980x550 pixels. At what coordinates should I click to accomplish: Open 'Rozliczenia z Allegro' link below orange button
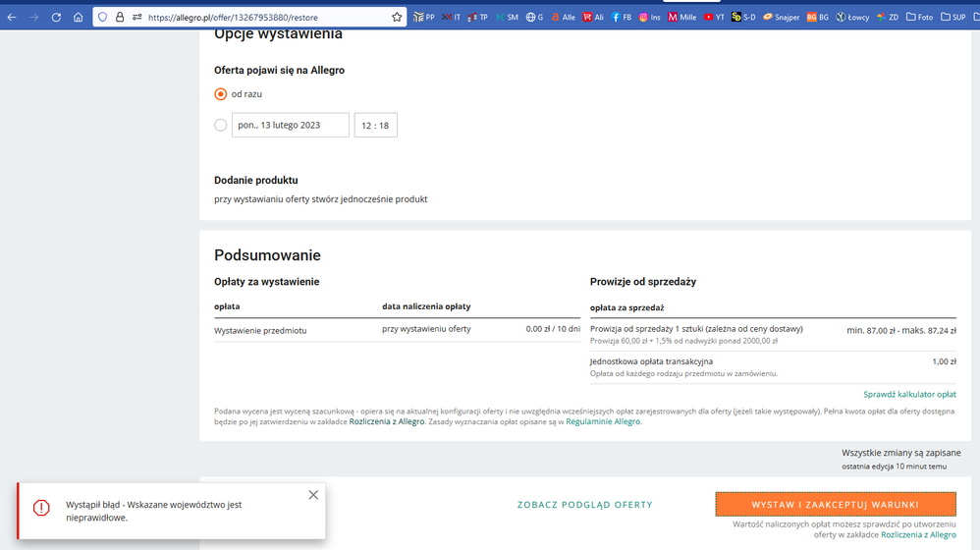(x=918, y=535)
